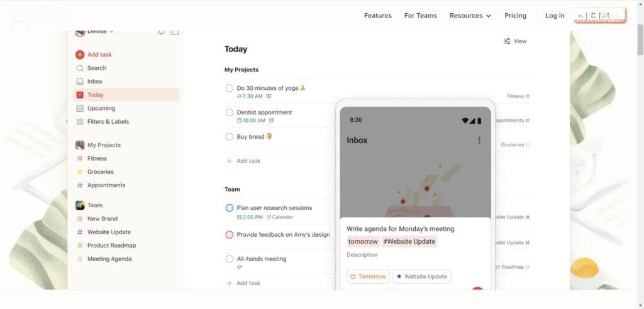
Task: Click the 2:00 PM due time
Action: pos(250,217)
